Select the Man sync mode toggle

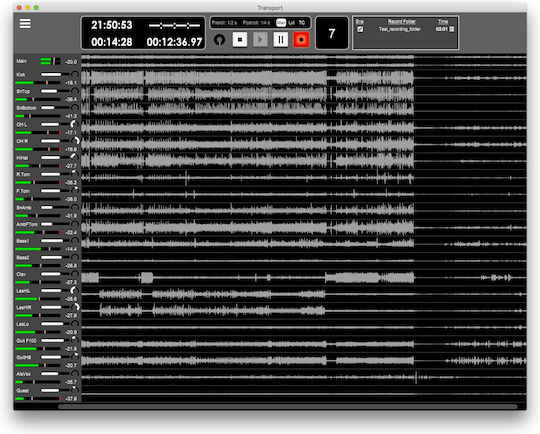281,23
